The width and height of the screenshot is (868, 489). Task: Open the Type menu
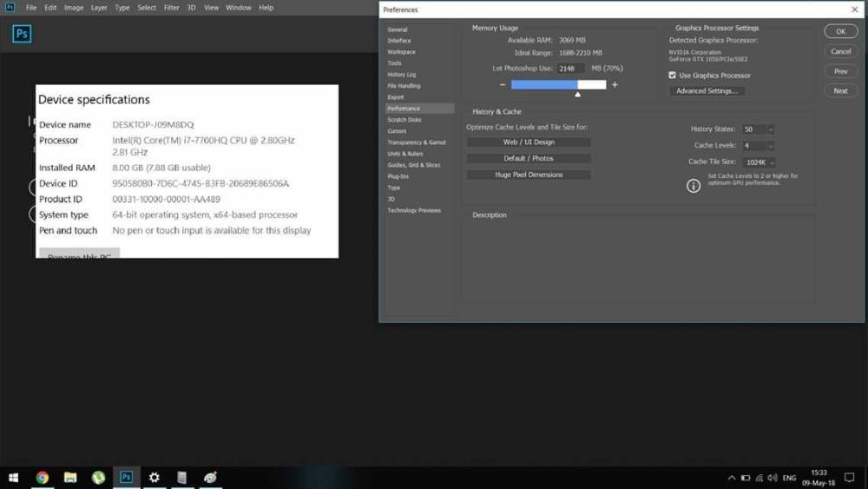(x=122, y=8)
